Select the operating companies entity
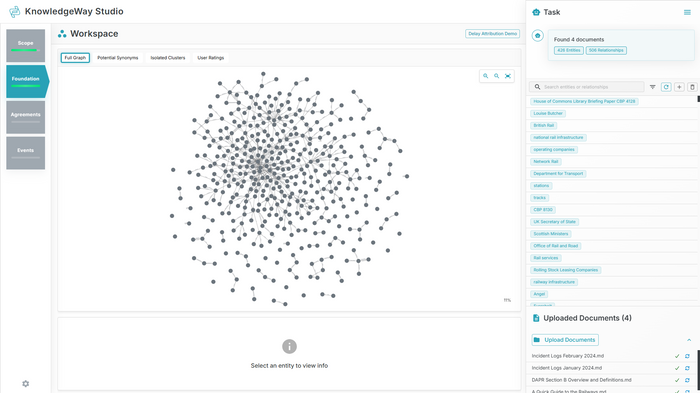The width and height of the screenshot is (700, 393). pyautogui.click(x=554, y=150)
